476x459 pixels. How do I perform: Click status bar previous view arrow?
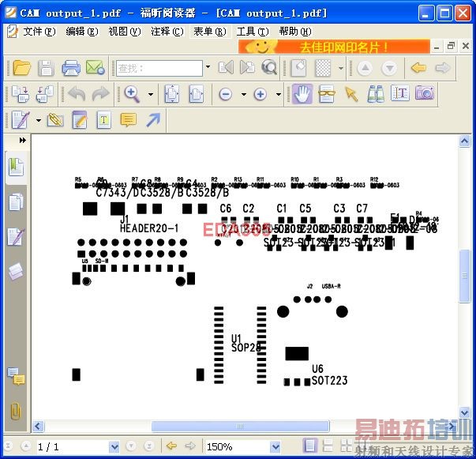pyautogui.click(x=171, y=446)
